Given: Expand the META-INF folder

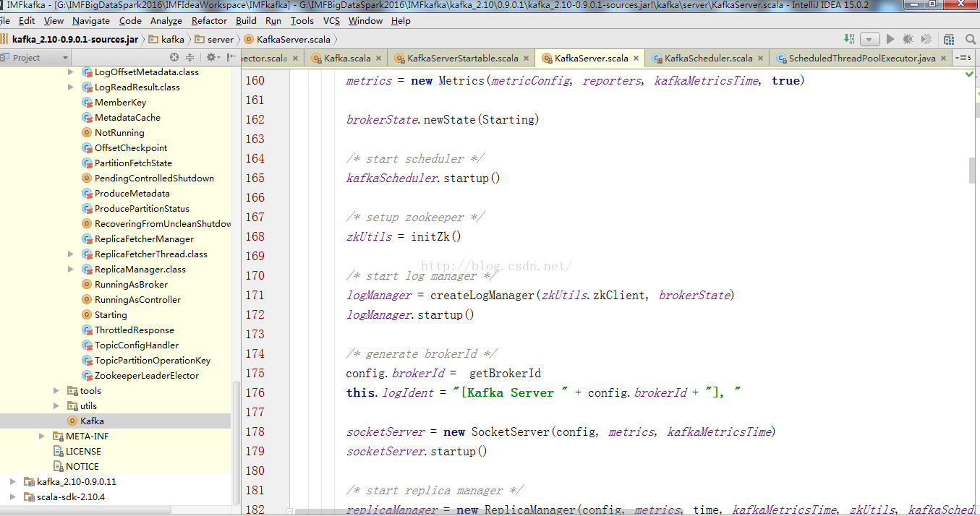Looking at the screenshot, I should click(x=42, y=437).
